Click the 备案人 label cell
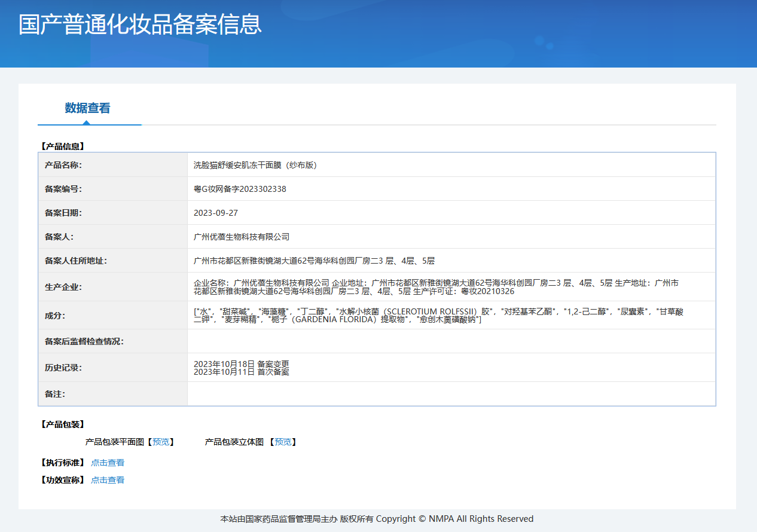The width and height of the screenshot is (757, 532). click(x=113, y=237)
